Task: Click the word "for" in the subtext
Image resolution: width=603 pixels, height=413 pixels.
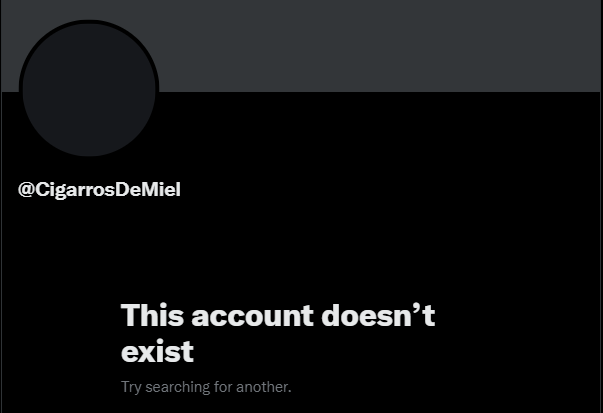Action: 223,387
